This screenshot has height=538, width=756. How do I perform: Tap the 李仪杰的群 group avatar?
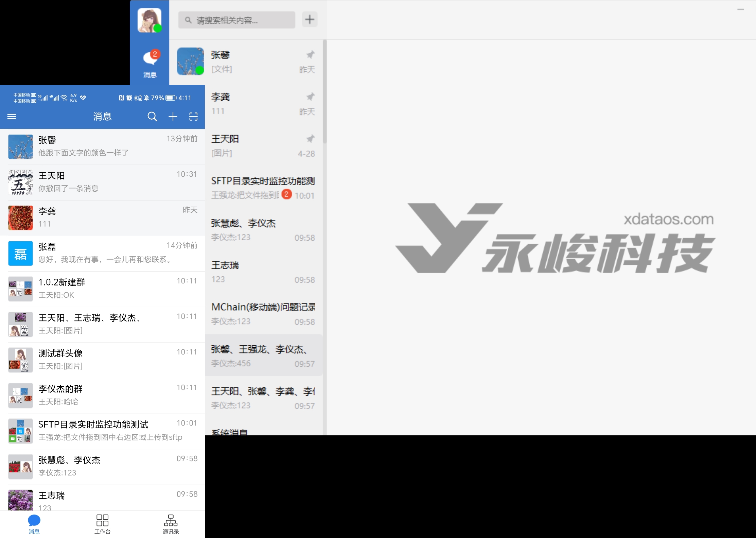tap(20, 396)
